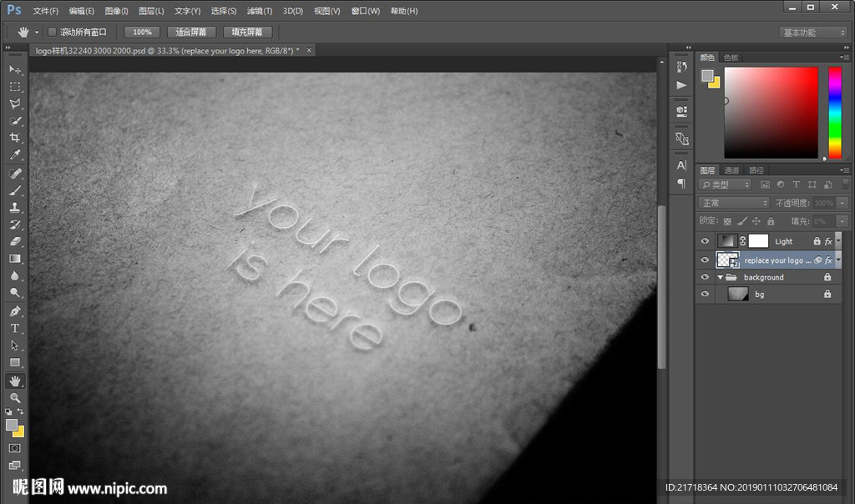Click the hue spectrum slider
Screen dimensions: 855x504
(x=835, y=113)
